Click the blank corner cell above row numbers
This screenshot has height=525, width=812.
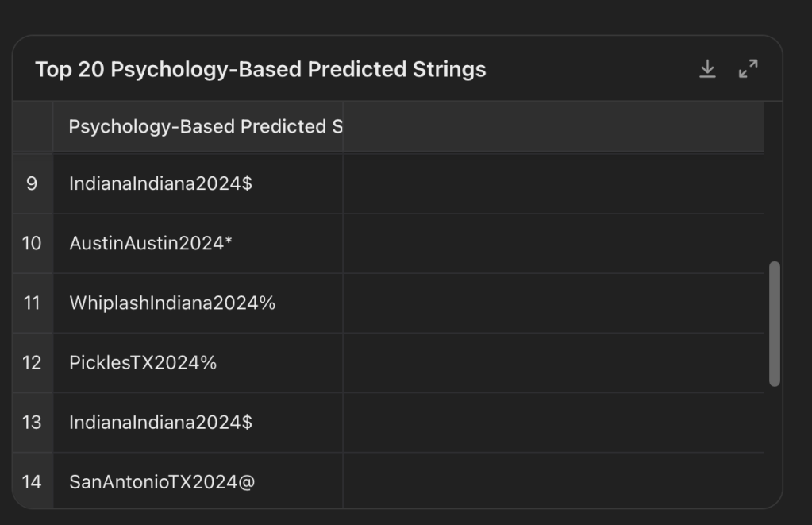(x=33, y=127)
